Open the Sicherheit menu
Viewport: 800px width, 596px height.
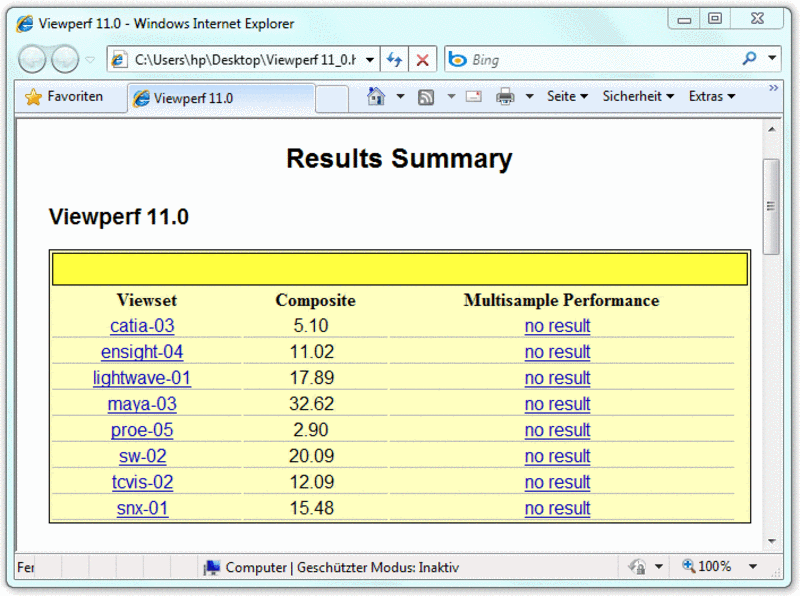click(638, 97)
